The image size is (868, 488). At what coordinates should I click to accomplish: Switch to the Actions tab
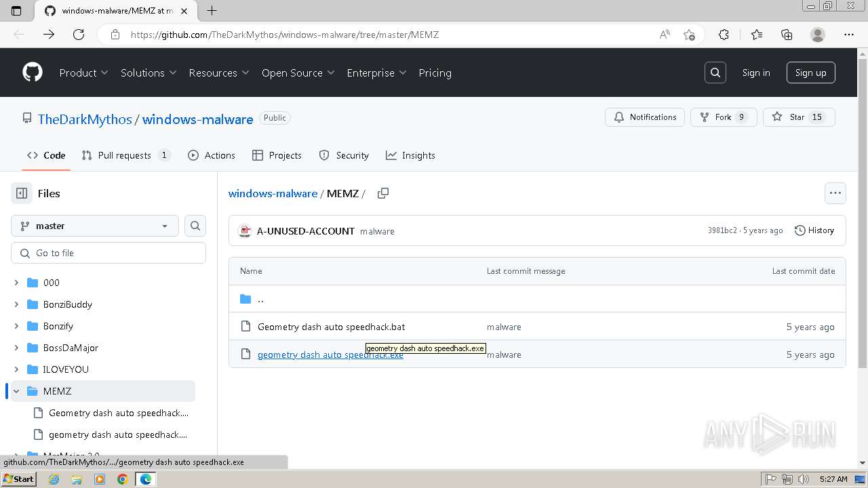click(212, 155)
